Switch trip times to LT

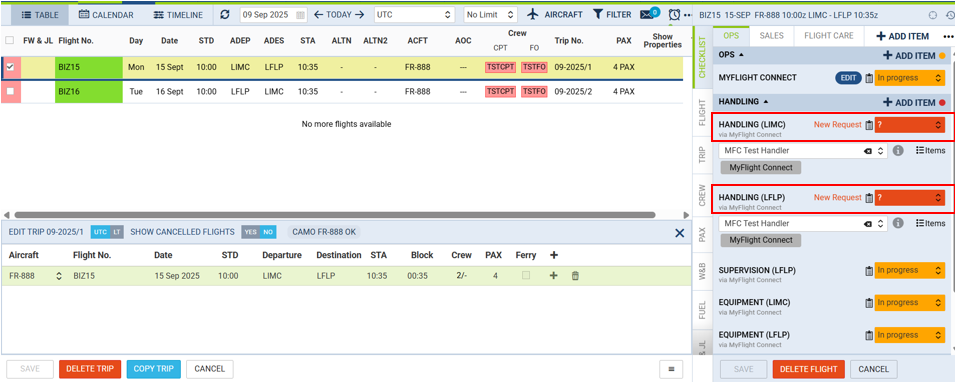coord(117,232)
